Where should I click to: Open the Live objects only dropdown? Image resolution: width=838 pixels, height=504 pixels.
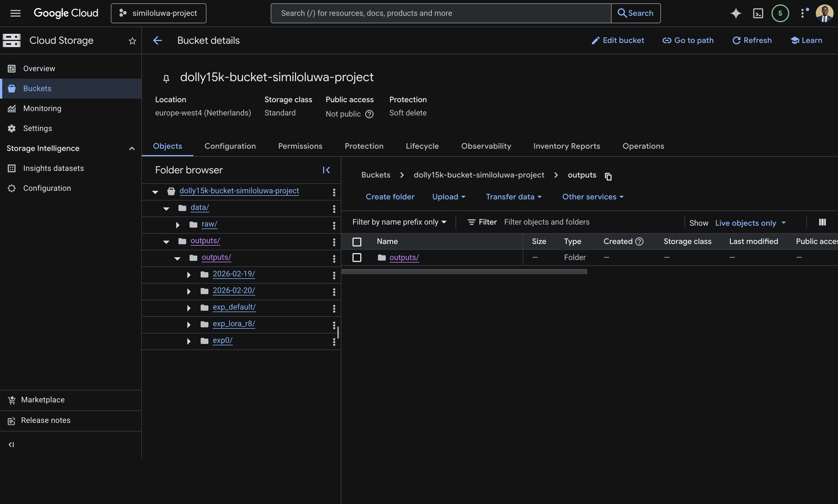749,223
